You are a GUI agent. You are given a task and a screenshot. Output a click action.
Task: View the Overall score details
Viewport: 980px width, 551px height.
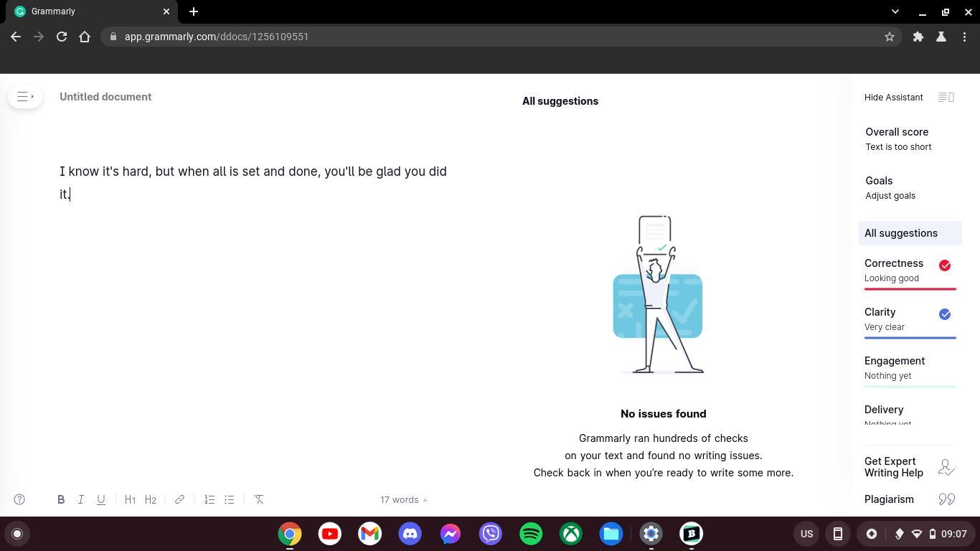pos(898,139)
